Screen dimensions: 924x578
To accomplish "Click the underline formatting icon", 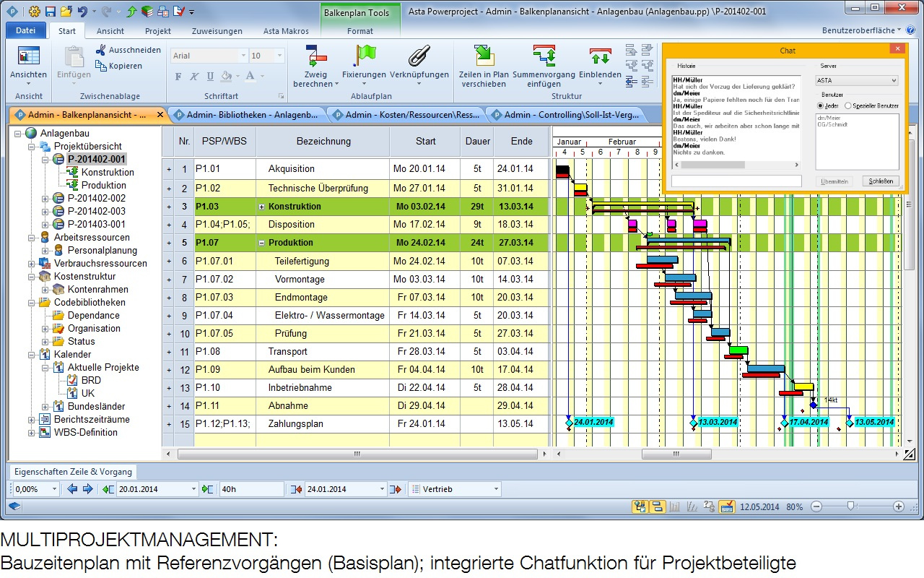I will click(210, 76).
